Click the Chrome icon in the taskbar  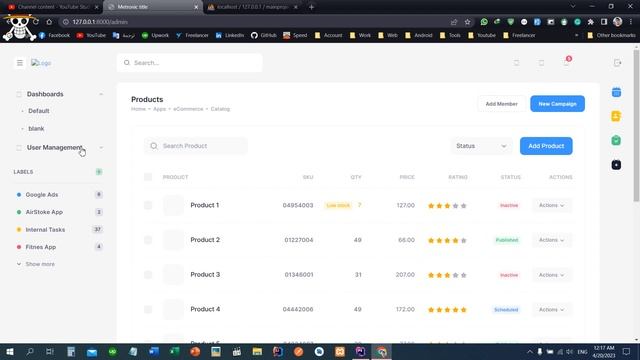click(x=381, y=351)
